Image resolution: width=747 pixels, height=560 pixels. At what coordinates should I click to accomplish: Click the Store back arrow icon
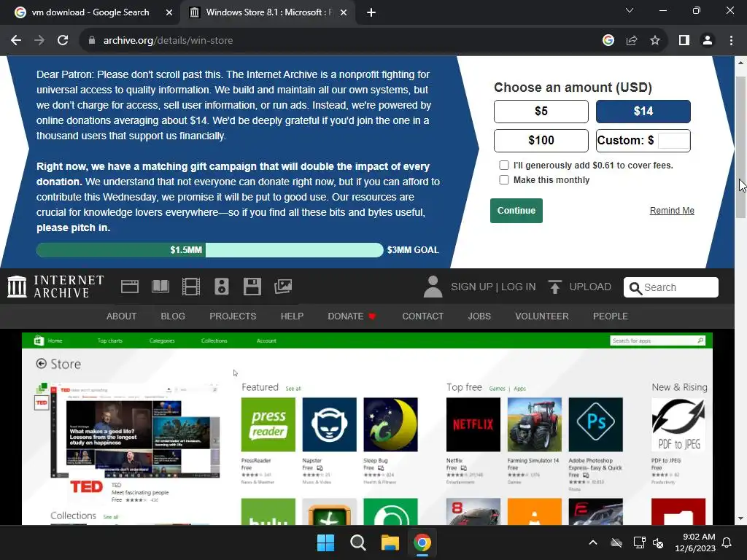tap(42, 364)
